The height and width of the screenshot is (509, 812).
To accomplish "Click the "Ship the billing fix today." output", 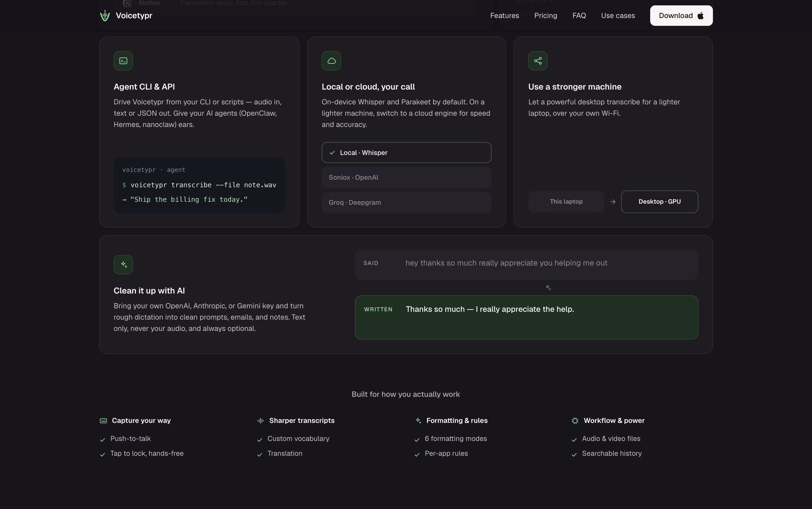I will 185,200.
